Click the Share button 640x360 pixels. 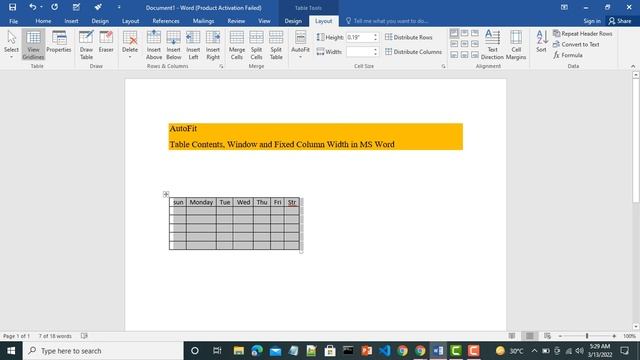point(620,21)
